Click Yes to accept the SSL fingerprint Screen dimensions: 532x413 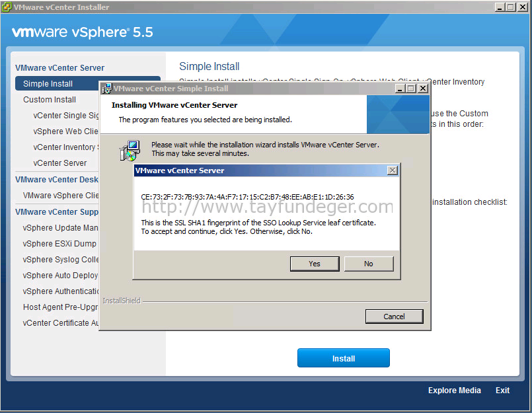(315, 264)
